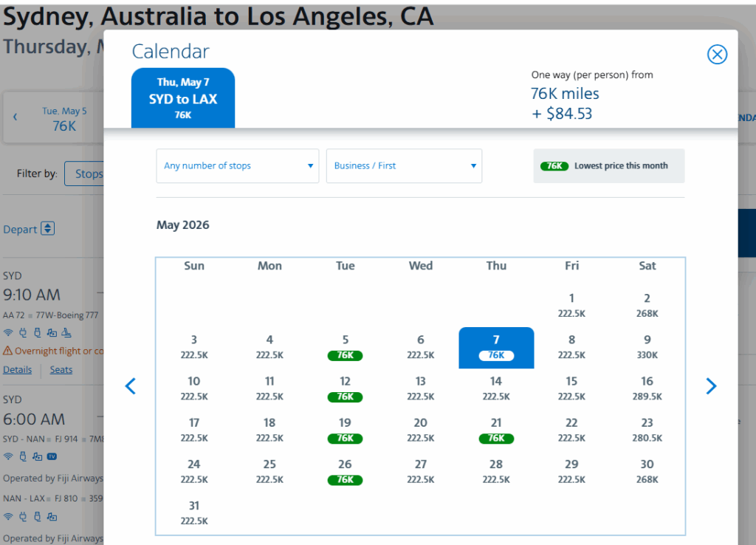Open the Business / First cabin dropdown

[404, 165]
